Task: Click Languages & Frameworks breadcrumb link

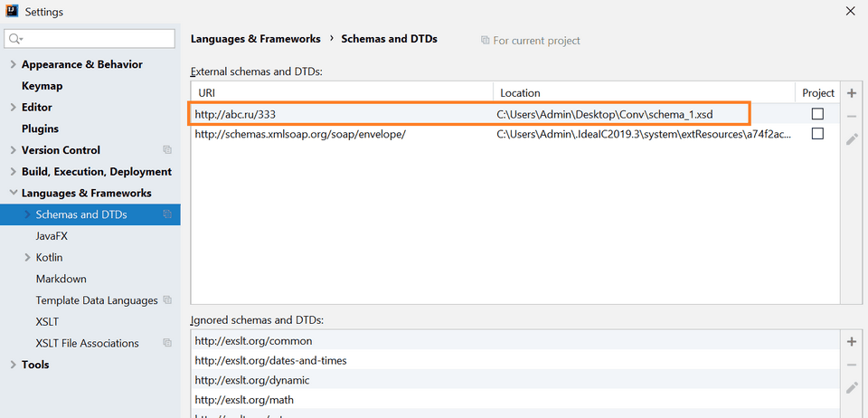Action: click(255, 39)
